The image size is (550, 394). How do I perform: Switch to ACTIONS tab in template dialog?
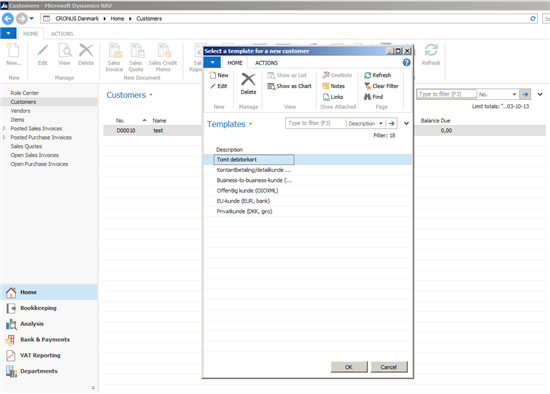(266, 63)
